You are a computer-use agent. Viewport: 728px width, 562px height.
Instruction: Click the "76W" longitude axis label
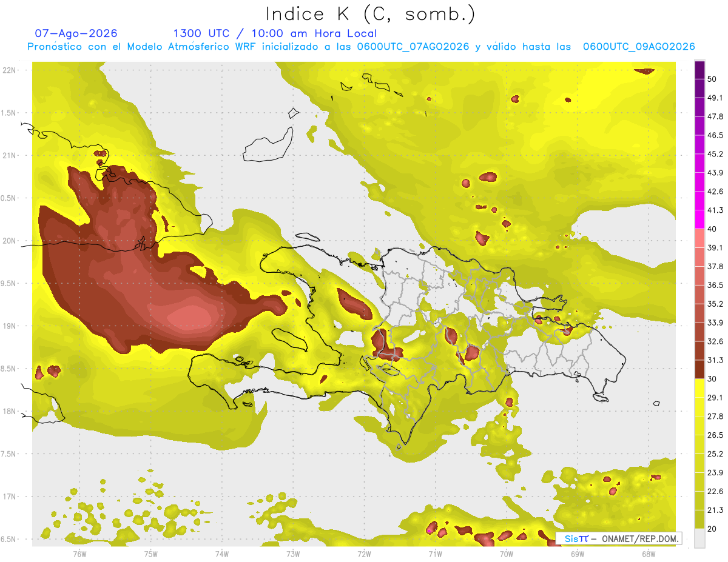click(x=79, y=554)
